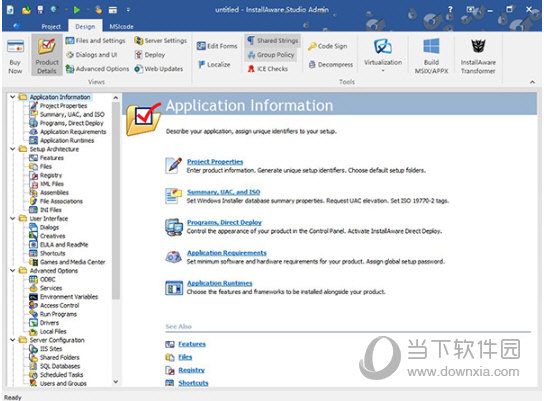Open the Project Properties link
The width and height of the screenshot is (544, 401).
[215, 162]
